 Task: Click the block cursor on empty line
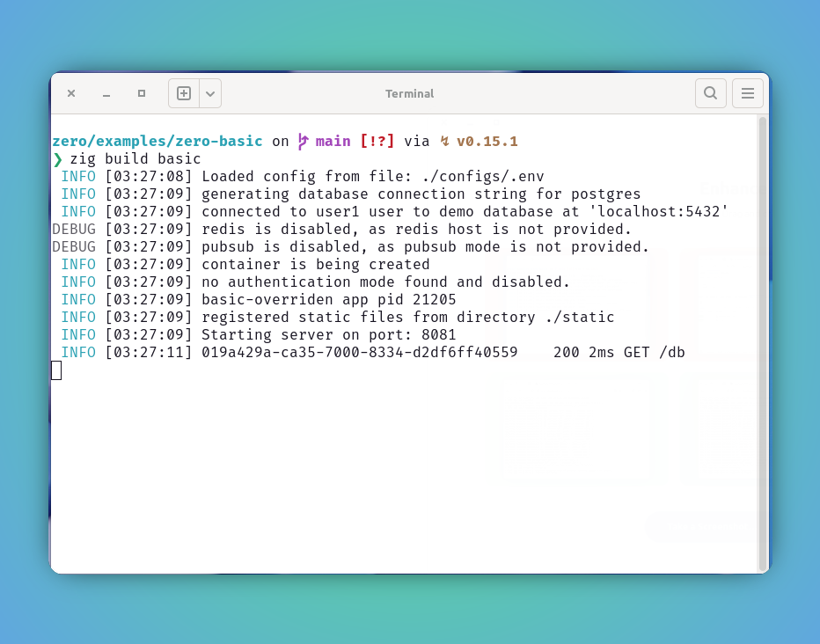pyautogui.click(x=56, y=370)
